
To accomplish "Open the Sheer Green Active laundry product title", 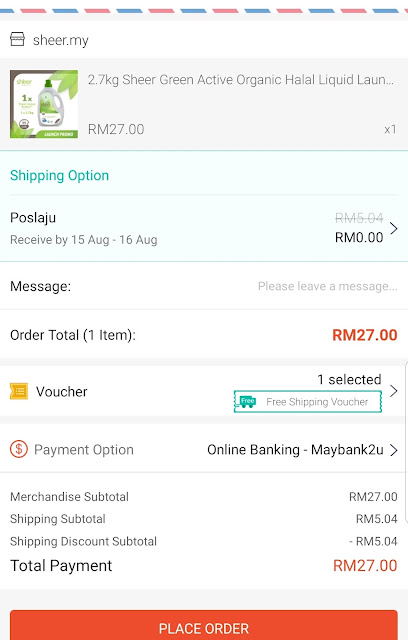I will (x=241, y=80).
